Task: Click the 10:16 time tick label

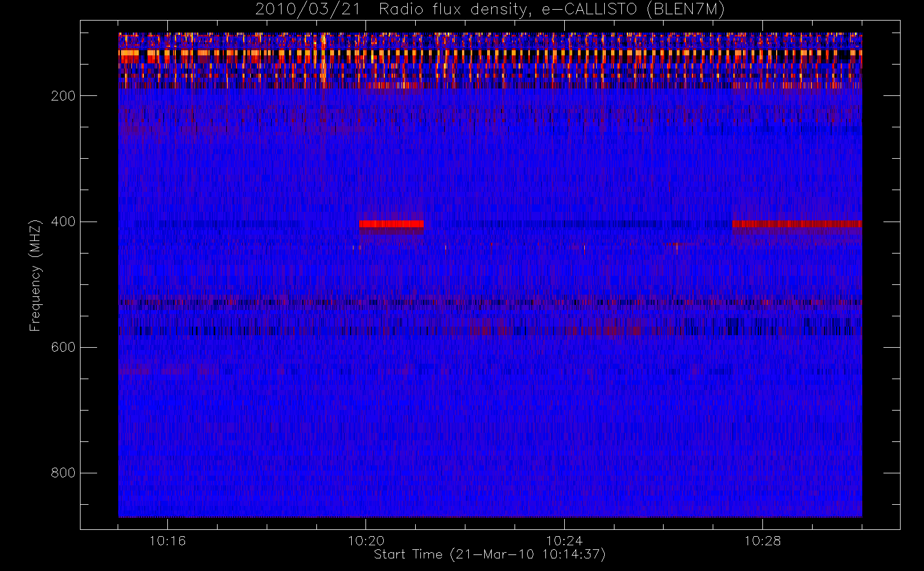Action: [167, 541]
